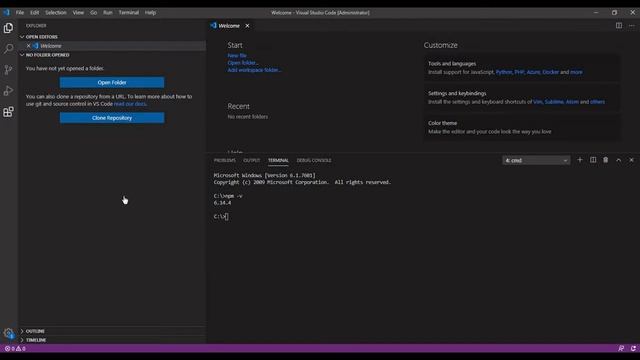The height and width of the screenshot is (360, 640).
Task: Expand the Outline section
Action: 113,331
